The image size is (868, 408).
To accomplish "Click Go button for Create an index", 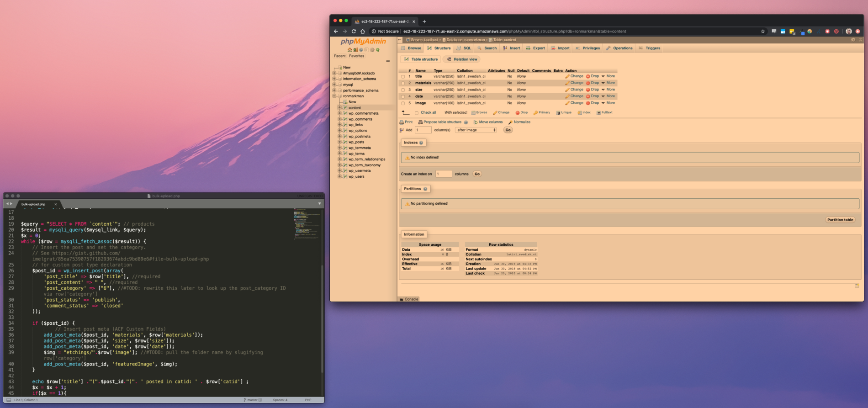I will pyautogui.click(x=477, y=174).
